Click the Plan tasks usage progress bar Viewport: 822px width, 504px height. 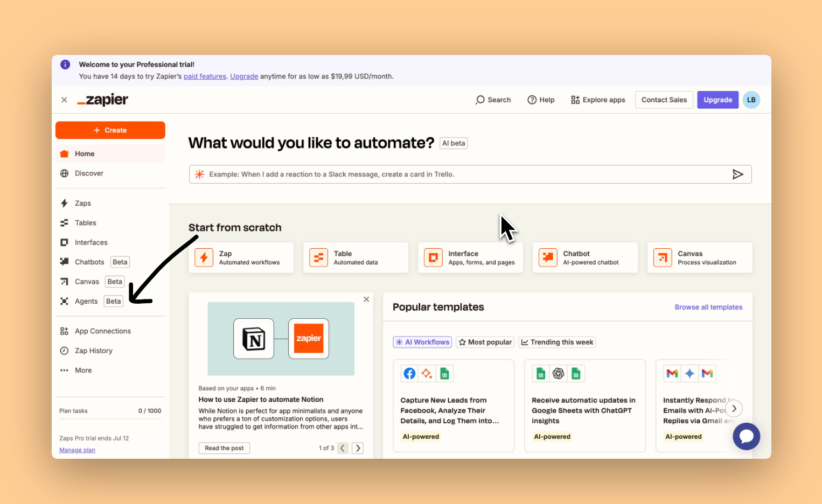[x=110, y=419]
